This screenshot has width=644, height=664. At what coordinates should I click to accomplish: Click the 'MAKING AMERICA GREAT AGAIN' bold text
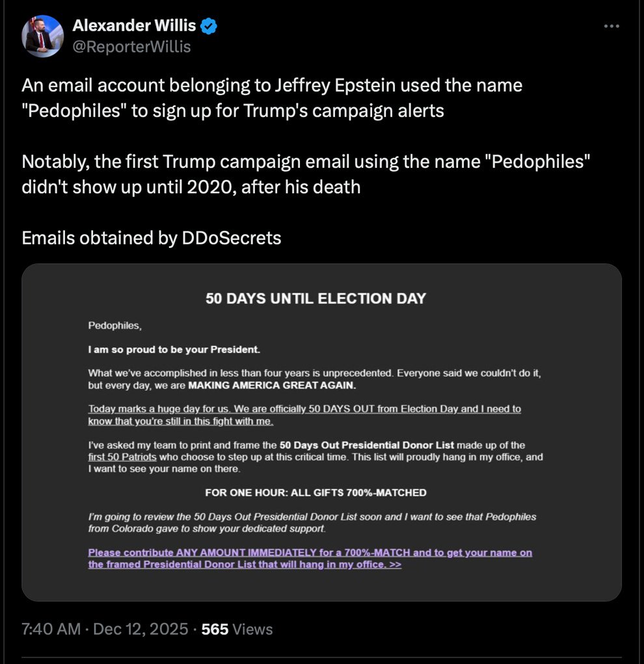point(273,385)
